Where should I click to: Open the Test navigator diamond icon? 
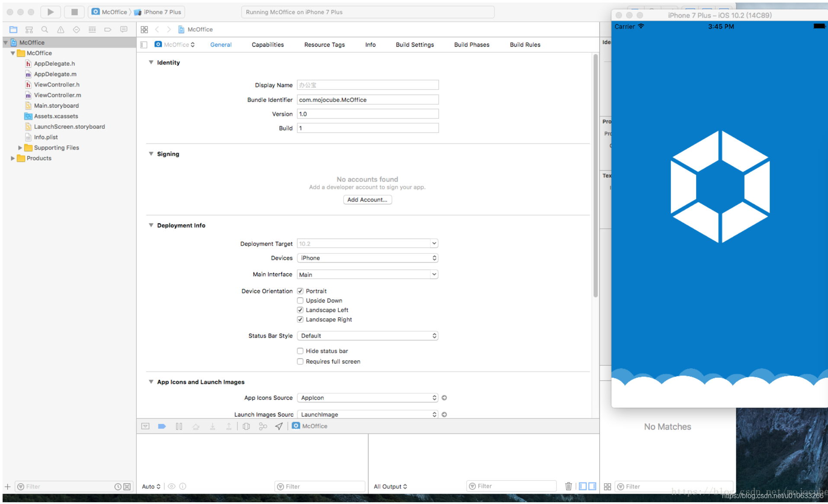tap(76, 29)
